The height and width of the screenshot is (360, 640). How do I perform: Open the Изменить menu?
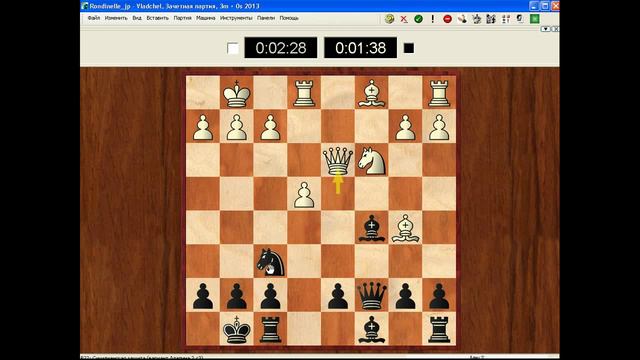(x=116, y=18)
